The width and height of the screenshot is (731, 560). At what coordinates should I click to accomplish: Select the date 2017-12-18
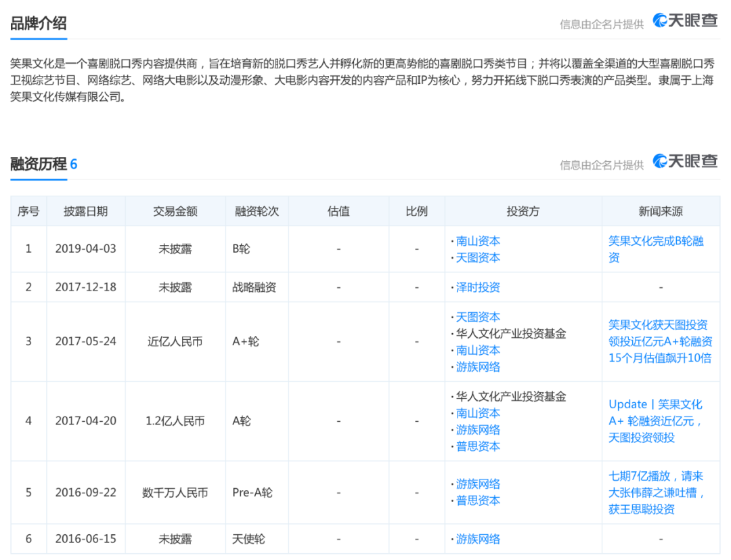pyautogui.click(x=86, y=287)
